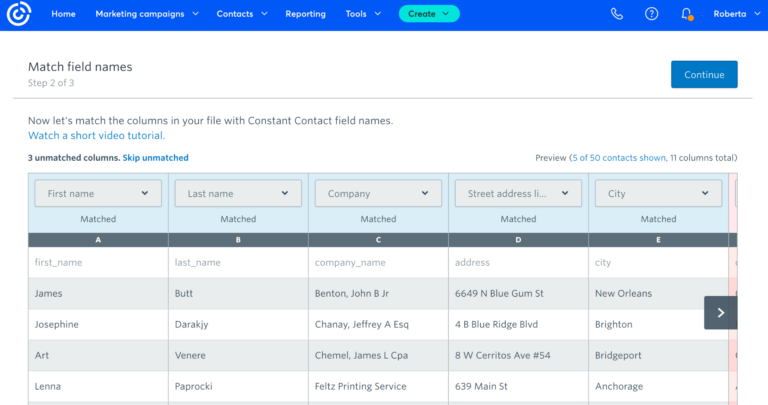Screen dimensions: 768x405
Task: Open the Company field dropdown
Action: pyautogui.click(x=378, y=193)
